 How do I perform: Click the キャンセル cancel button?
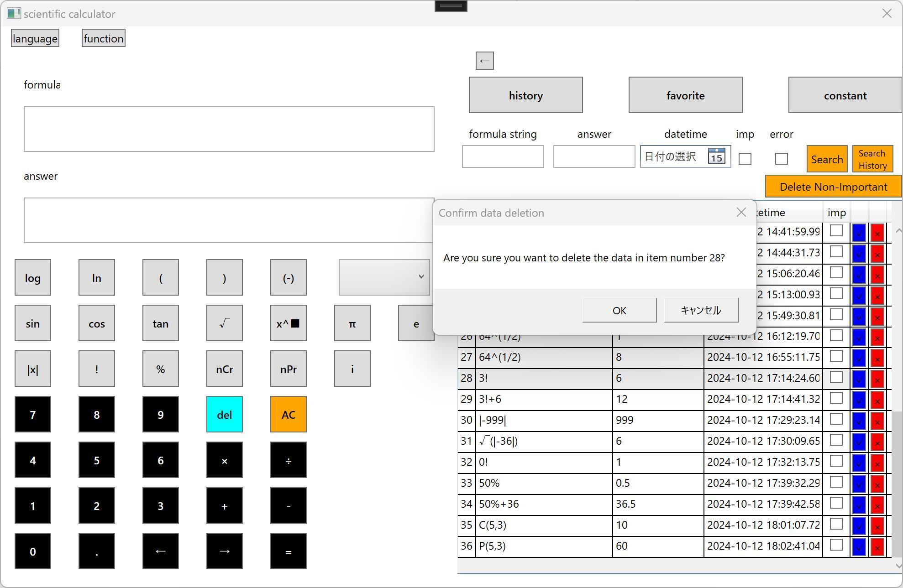point(701,311)
